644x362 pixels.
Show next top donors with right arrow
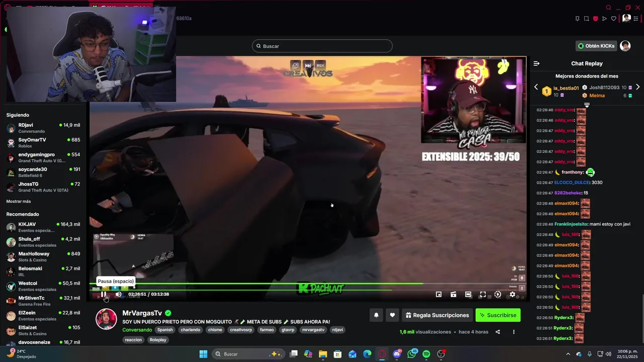click(x=637, y=87)
